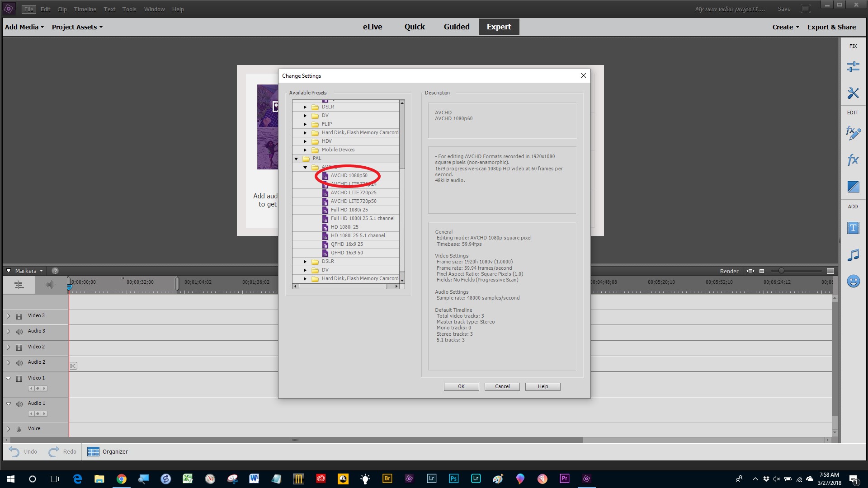This screenshot has width=868, height=488.
Task: Open Adobe Bridge from the taskbar
Action: (x=387, y=479)
